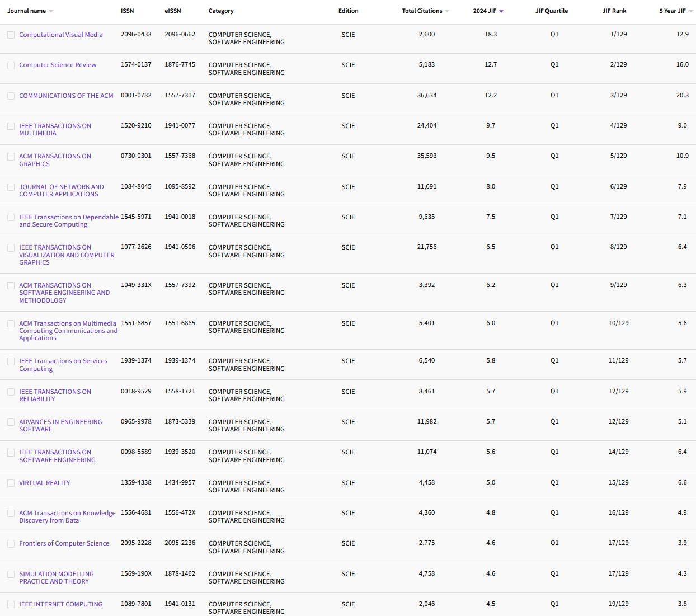Check the box for IEEE INTERNET COMPUTING
This screenshot has height=616, width=696.
tap(11, 604)
